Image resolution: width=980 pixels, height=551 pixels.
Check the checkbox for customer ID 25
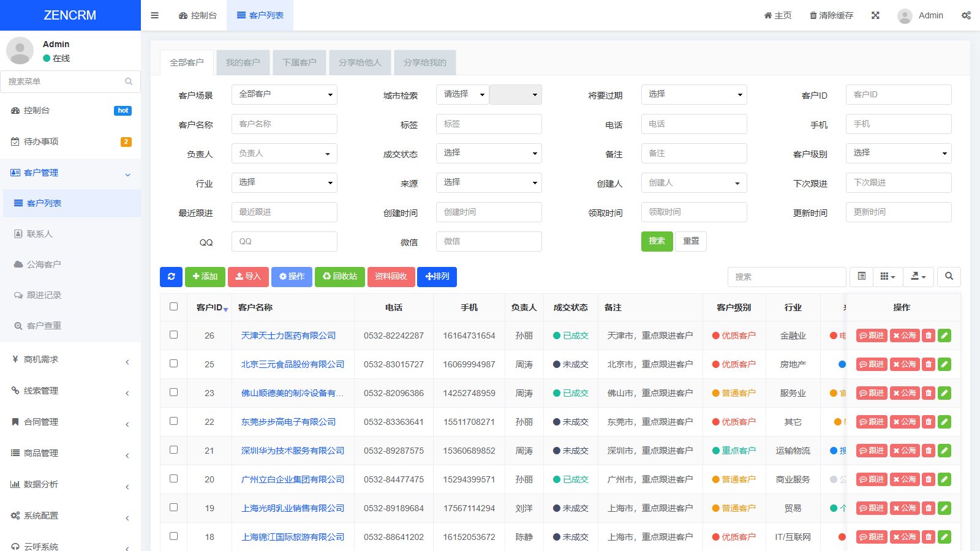(174, 364)
